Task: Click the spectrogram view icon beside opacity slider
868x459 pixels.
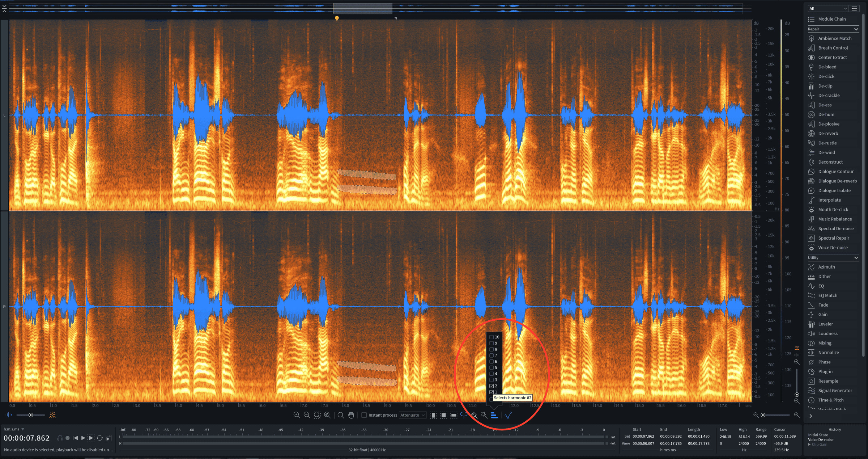Action: tap(52, 415)
